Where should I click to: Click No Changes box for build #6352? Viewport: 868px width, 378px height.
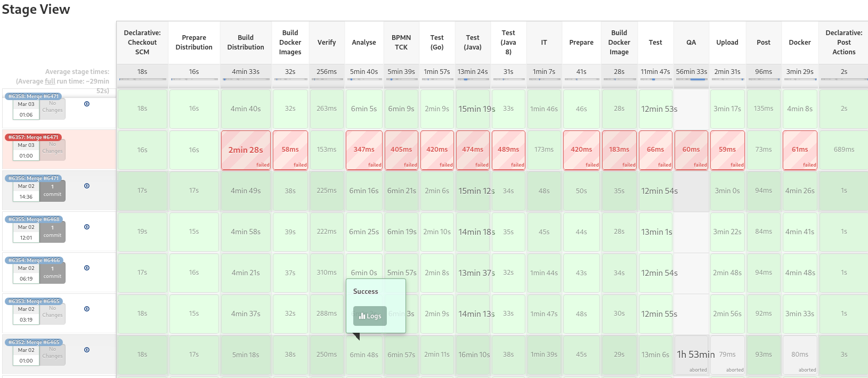click(52, 355)
